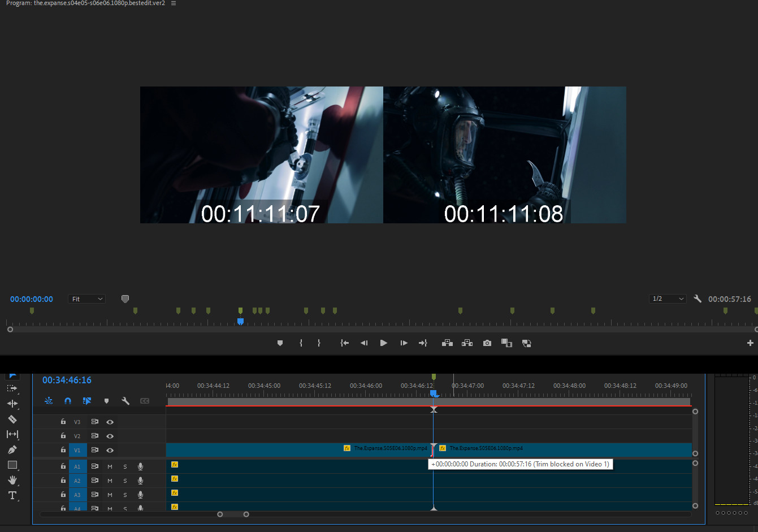Activate the Hand tool
The image size is (758, 532).
[x=12, y=480]
